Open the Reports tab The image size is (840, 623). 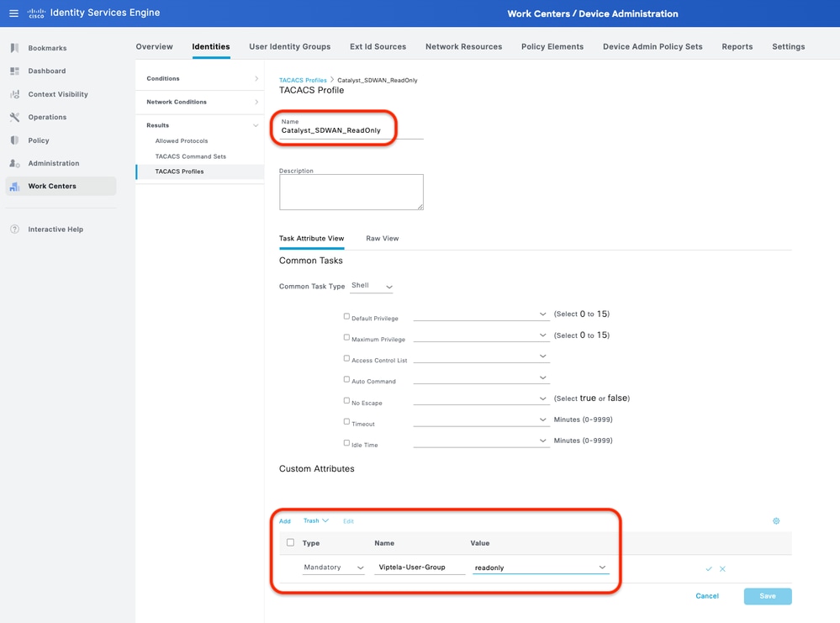737,46
